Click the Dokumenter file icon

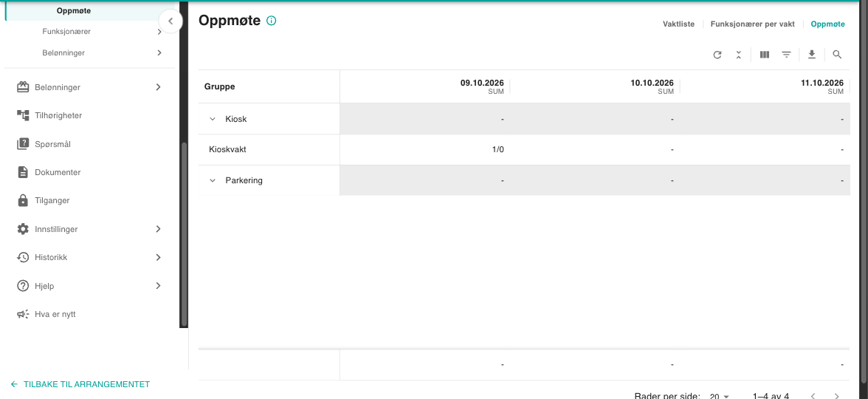click(x=23, y=172)
